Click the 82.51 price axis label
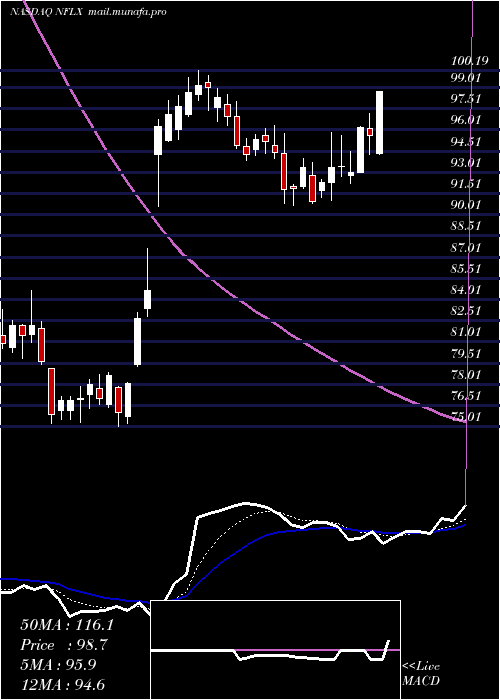The width and height of the screenshot is (500, 700). (467, 311)
